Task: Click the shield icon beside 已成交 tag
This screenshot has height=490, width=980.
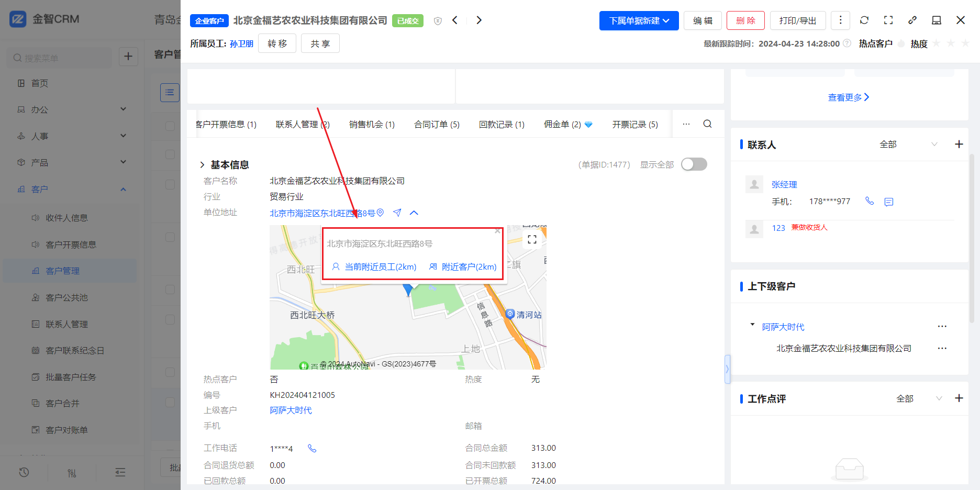Action: [438, 21]
